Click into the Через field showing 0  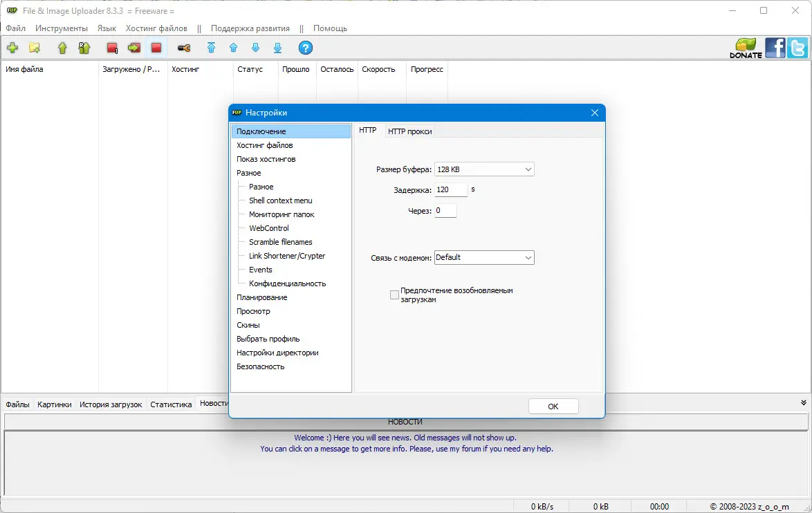[x=445, y=211]
